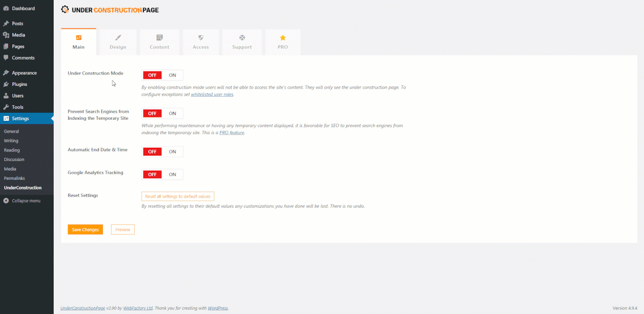Image resolution: width=644 pixels, height=314 pixels.
Task: Open the WordPress footer link
Action: coord(218,308)
